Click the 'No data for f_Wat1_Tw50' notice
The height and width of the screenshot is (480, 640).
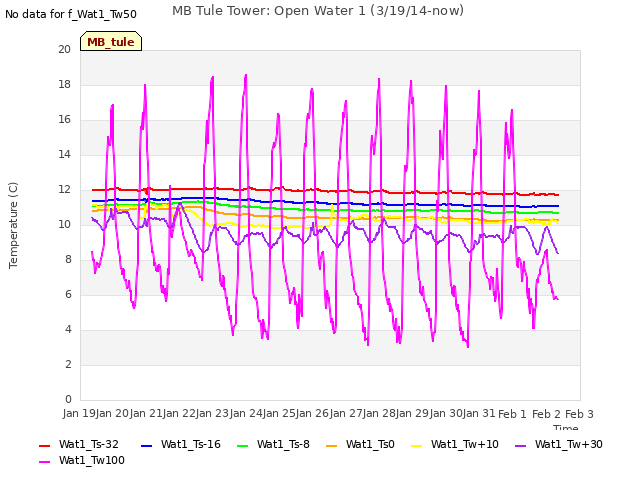tap(71, 14)
